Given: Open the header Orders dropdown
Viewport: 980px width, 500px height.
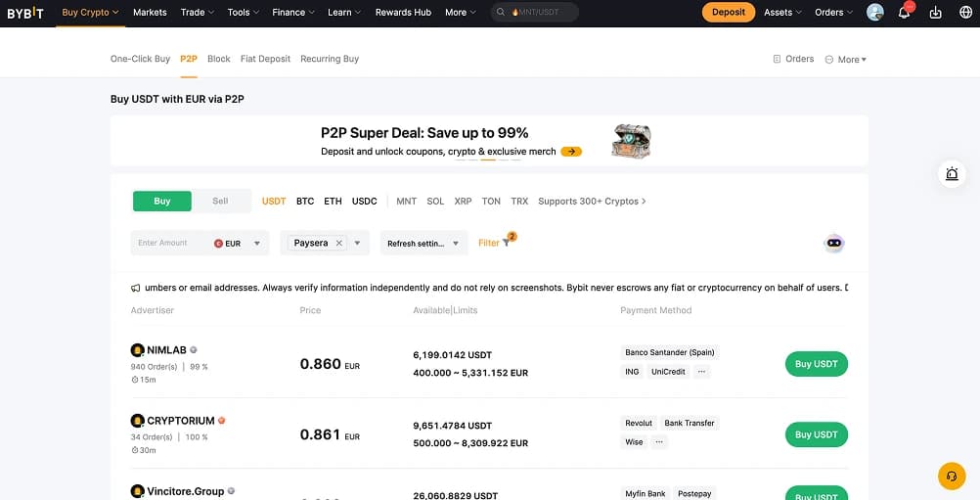Looking at the screenshot, I should pyautogui.click(x=834, y=13).
